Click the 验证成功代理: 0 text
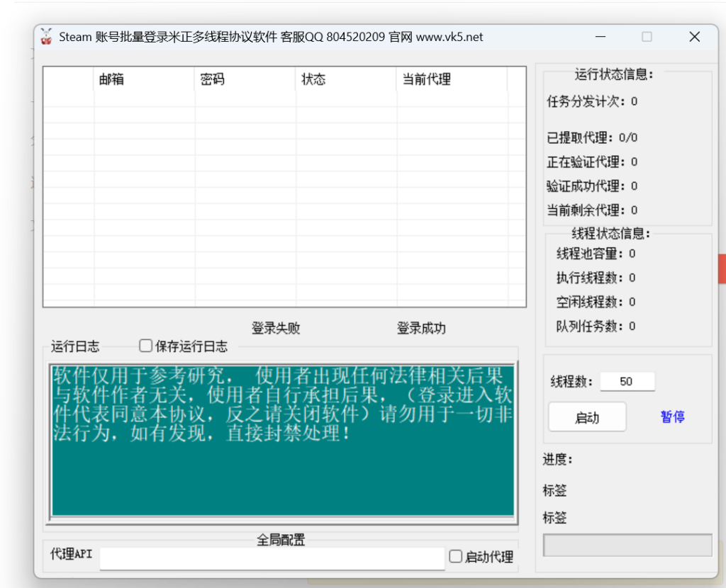This screenshot has width=726, height=588. click(592, 186)
